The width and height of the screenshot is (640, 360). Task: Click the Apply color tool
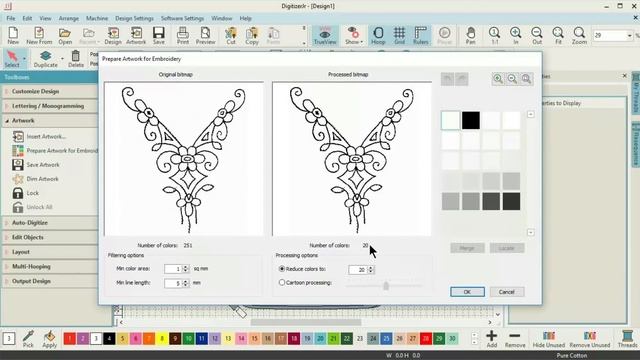click(49, 339)
